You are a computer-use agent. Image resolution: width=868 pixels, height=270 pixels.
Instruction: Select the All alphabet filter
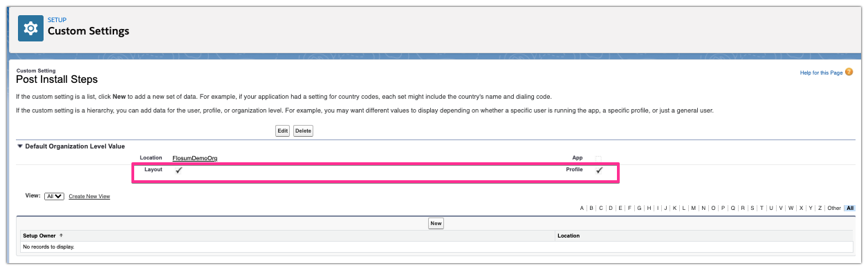pyautogui.click(x=850, y=208)
